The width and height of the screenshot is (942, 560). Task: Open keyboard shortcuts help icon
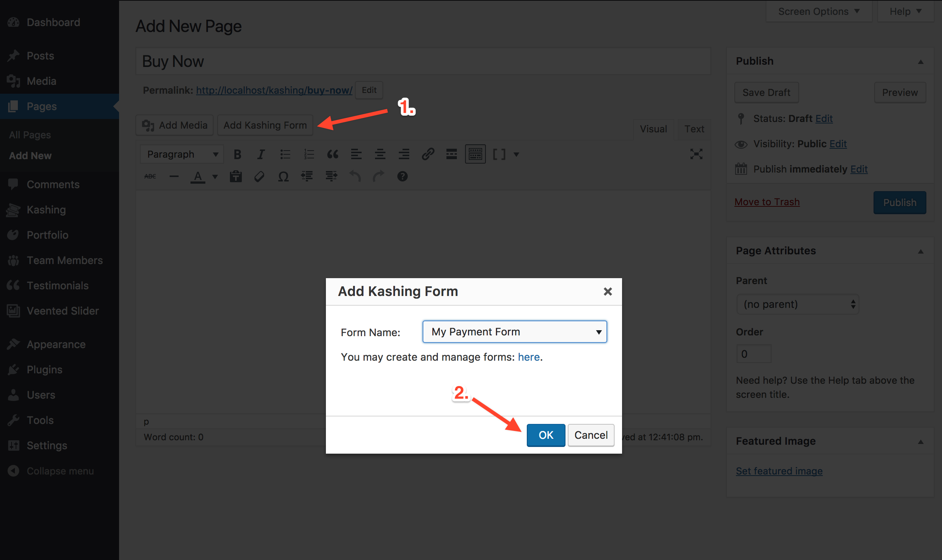point(403,176)
